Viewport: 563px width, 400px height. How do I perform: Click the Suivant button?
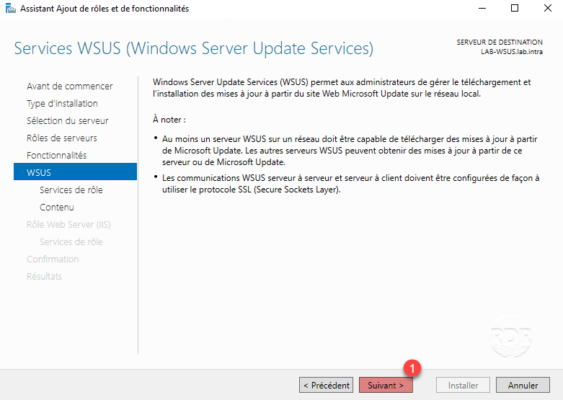click(x=386, y=385)
